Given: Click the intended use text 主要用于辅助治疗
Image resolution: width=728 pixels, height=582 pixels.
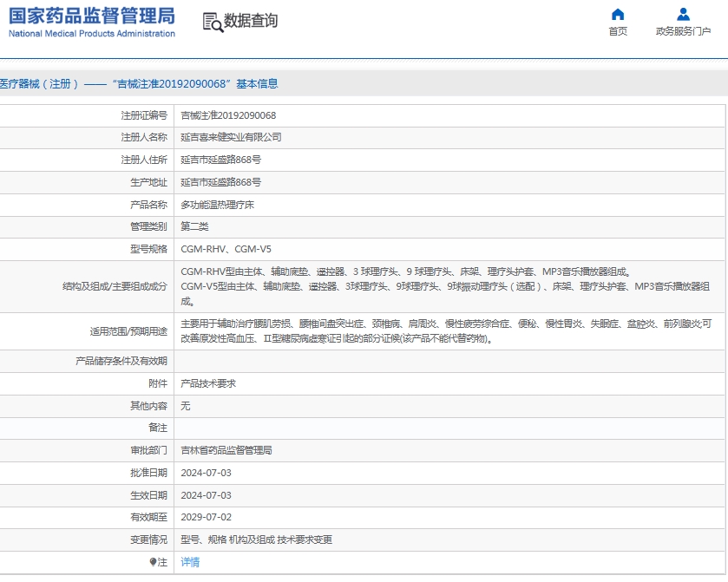Looking at the screenshot, I should tap(446, 331).
